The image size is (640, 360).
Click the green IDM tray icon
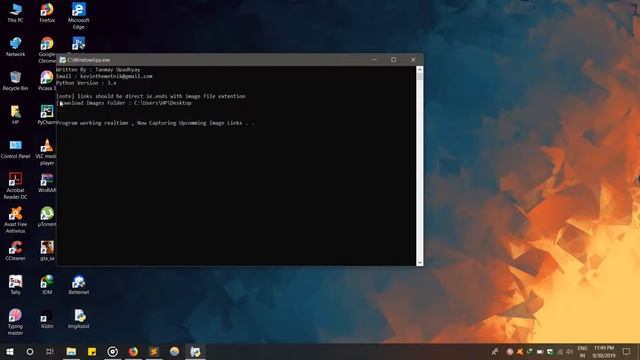coord(530,351)
